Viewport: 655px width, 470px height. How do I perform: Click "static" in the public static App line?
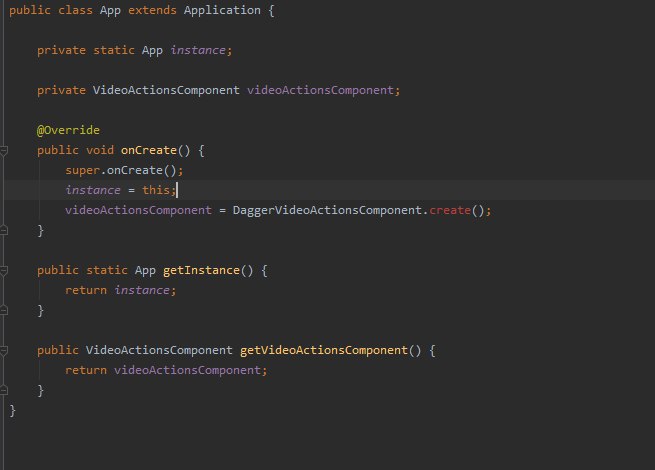coord(107,270)
